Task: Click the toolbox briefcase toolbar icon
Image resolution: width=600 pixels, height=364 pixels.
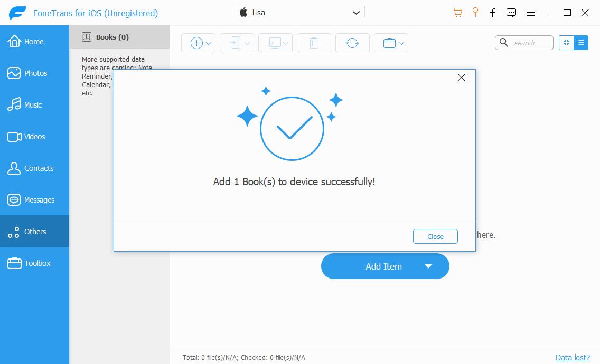Action: 389,43
